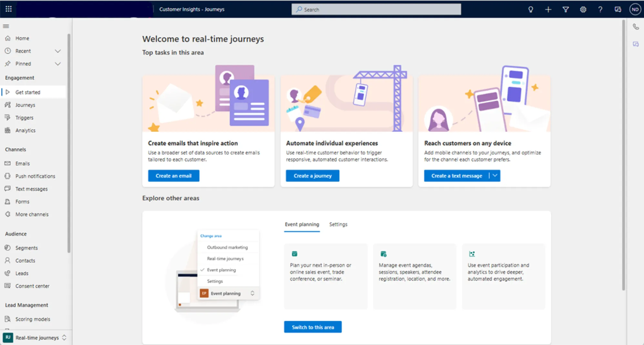Click the plan event calendar icon

294,254
